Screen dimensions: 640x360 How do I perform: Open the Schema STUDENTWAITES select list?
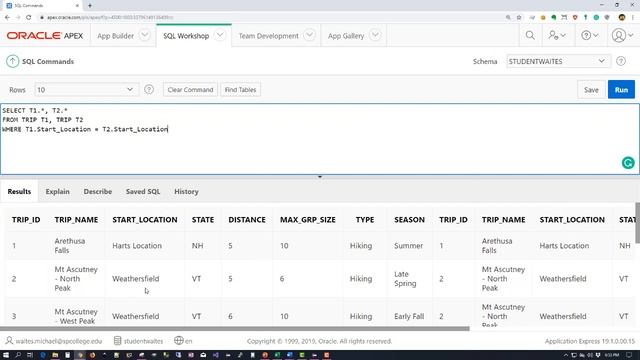(558, 61)
